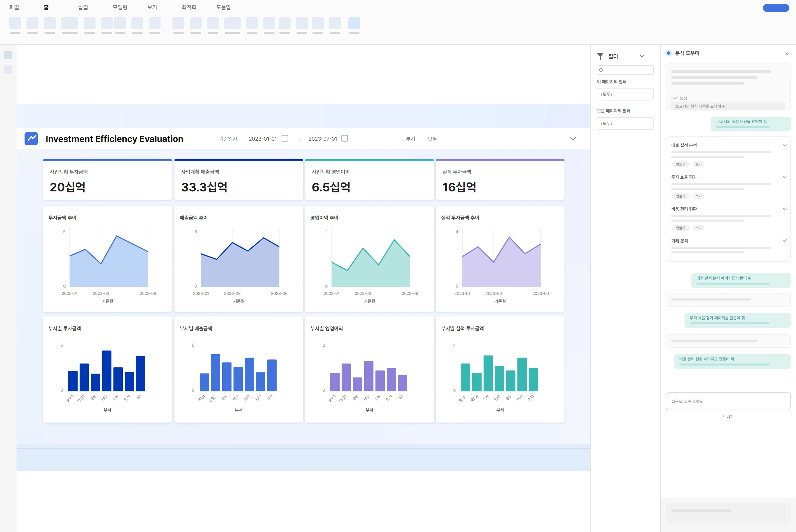796x532 pixels.
Task: Switch to the 모델링 tab
Action: pyautogui.click(x=120, y=7)
